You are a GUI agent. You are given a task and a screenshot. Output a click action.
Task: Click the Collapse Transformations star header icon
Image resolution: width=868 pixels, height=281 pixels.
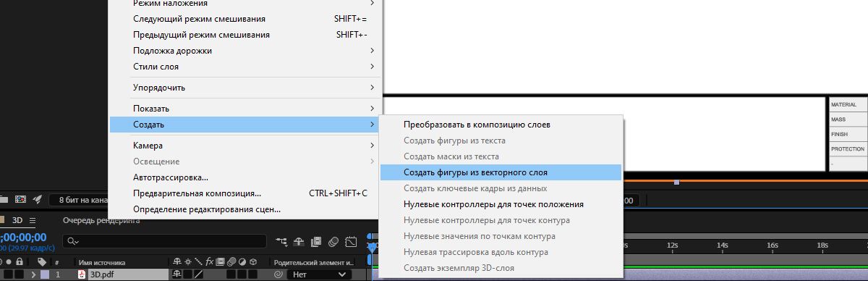coord(188,262)
